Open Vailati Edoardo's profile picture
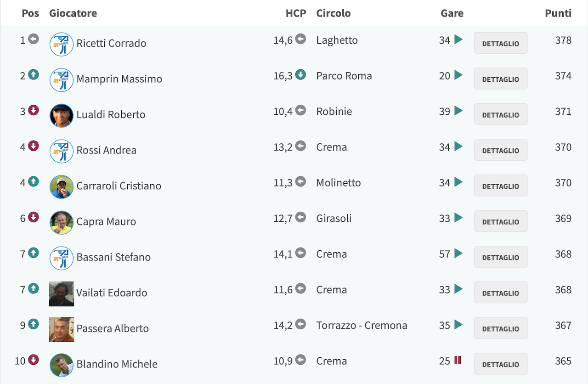588x384 pixels. pos(62,294)
